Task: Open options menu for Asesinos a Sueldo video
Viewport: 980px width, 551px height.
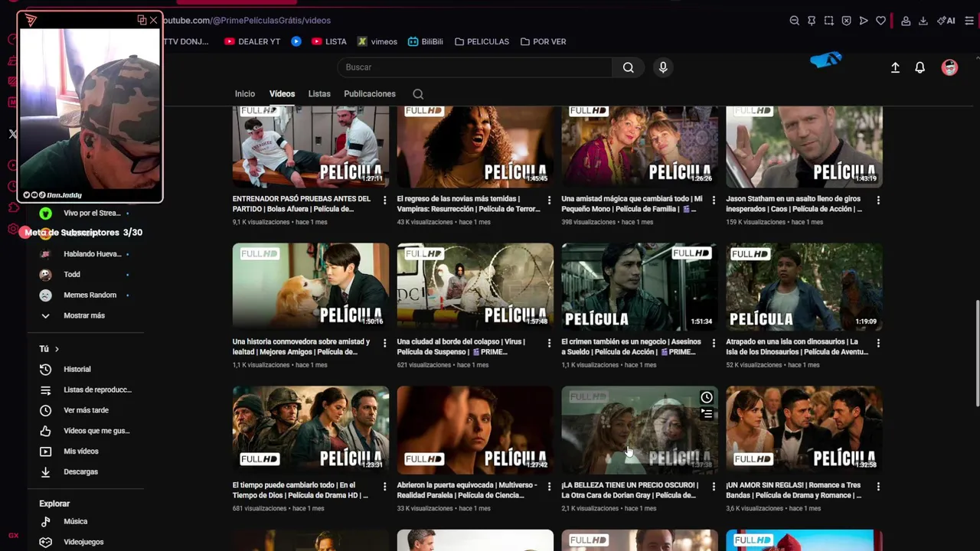Action: (x=714, y=343)
